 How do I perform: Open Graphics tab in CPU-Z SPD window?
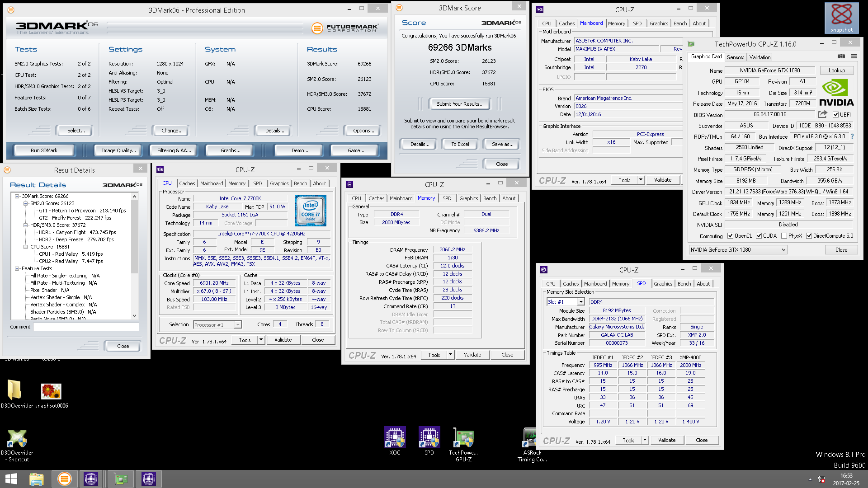663,284
